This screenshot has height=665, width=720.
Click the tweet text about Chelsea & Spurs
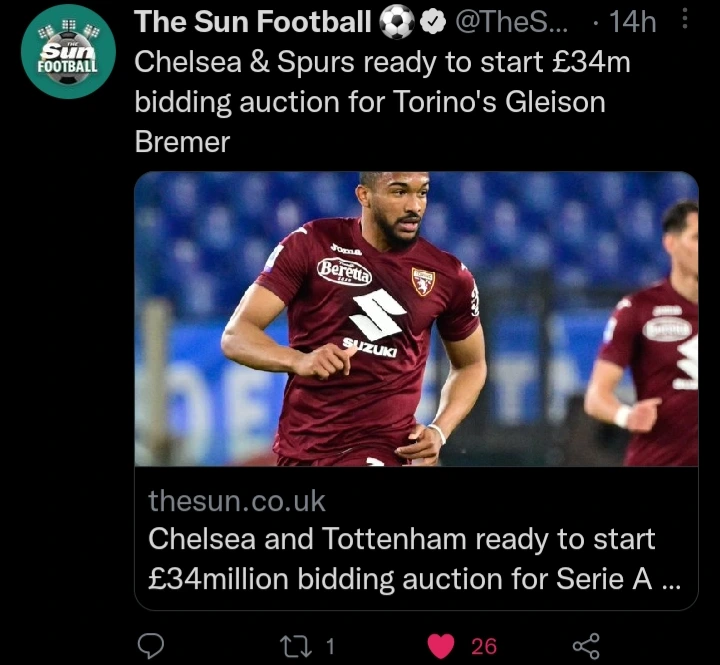point(382,101)
